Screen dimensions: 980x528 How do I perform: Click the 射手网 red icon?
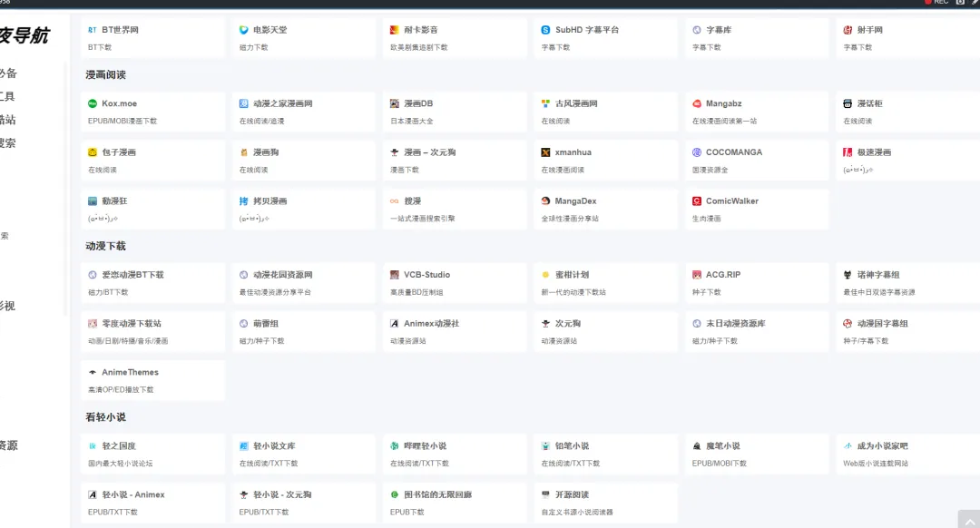pos(848,30)
